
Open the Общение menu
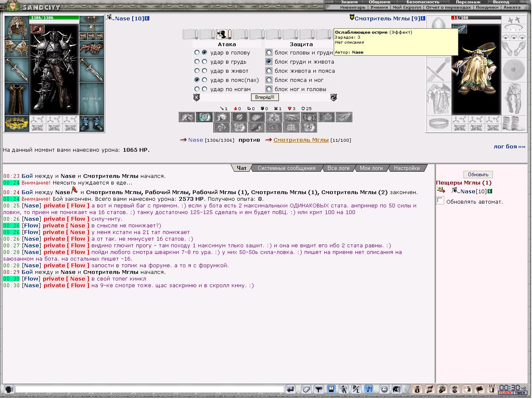379,2
